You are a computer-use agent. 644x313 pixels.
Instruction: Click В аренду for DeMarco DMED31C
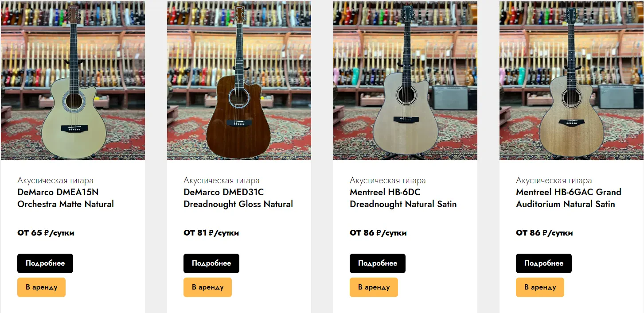[x=207, y=287]
